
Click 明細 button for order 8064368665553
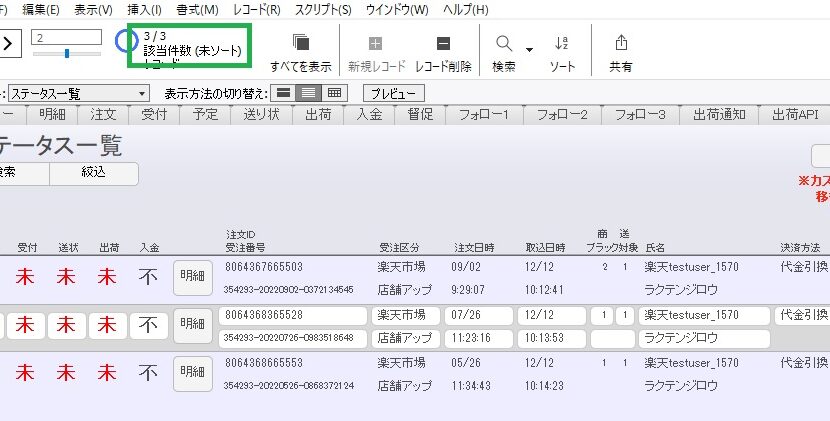(x=193, y=373)
